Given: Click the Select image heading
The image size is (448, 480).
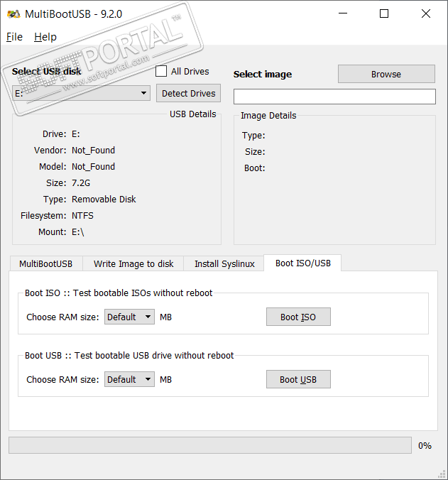Looking at the screenshot, I should pos(263,74).
